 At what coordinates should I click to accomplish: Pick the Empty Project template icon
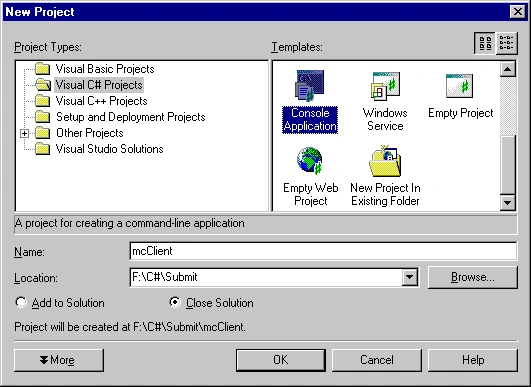click(459, 86)
